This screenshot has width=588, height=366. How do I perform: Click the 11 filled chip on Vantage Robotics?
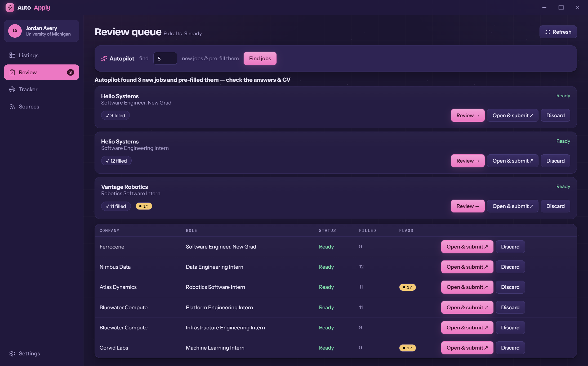coord(116,206)
